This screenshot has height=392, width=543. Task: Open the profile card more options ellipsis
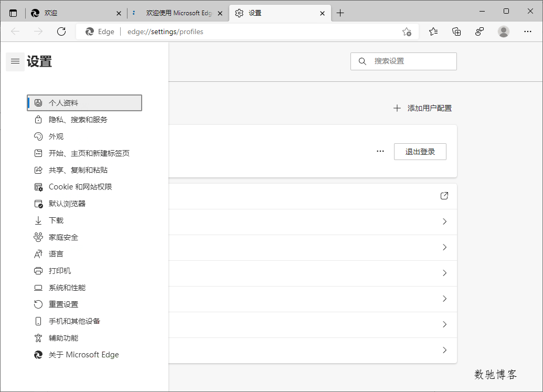point(380,151)
